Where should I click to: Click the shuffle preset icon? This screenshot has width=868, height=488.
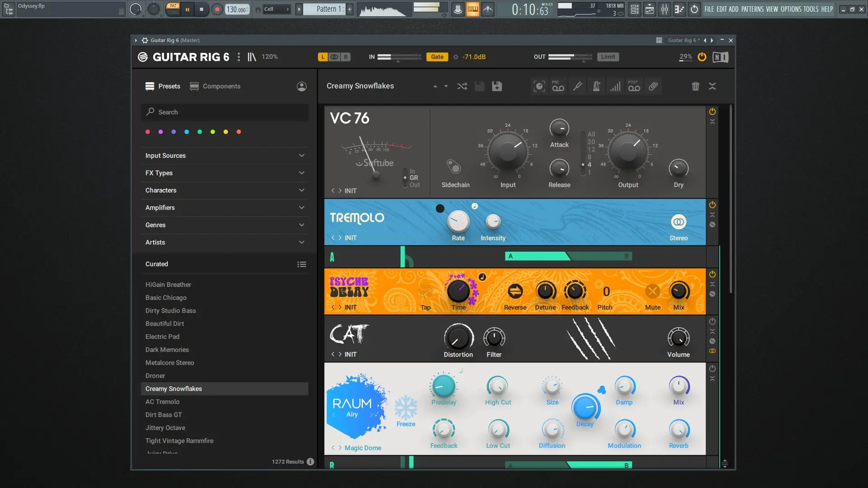[462, 86]
